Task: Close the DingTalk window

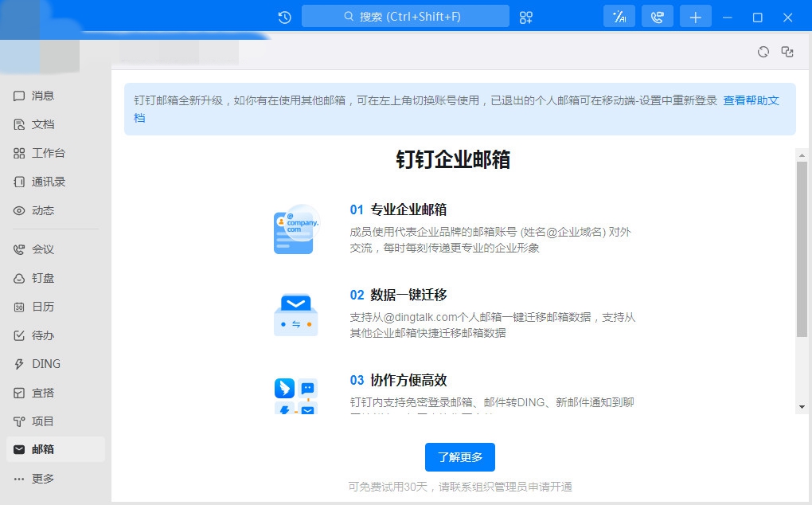Action: [787, 17]
